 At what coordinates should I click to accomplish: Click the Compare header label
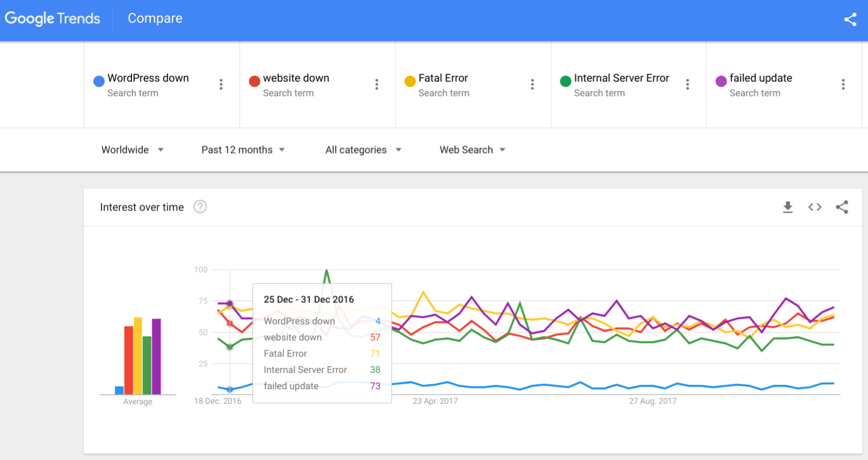pos(155,18)
